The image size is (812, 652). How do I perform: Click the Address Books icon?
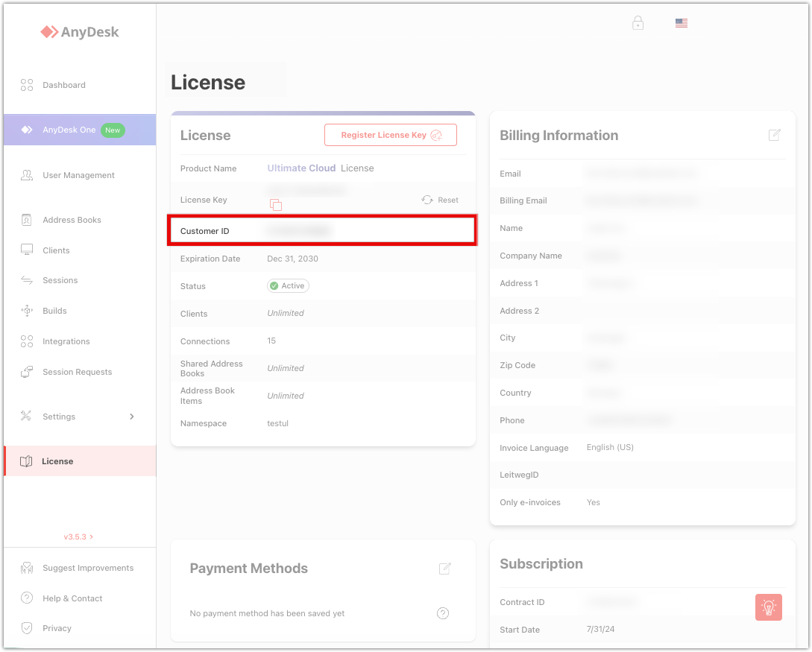click(x=27, y=220)
